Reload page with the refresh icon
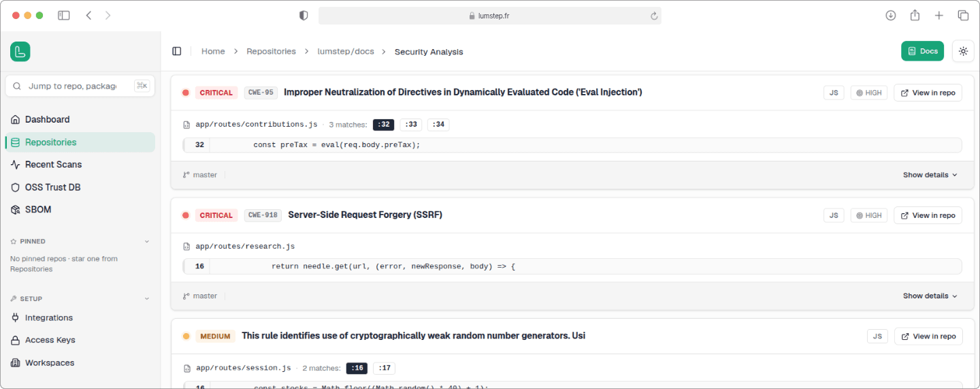The width and height of the screenshot is (980, 389). (x=654, y=16)
